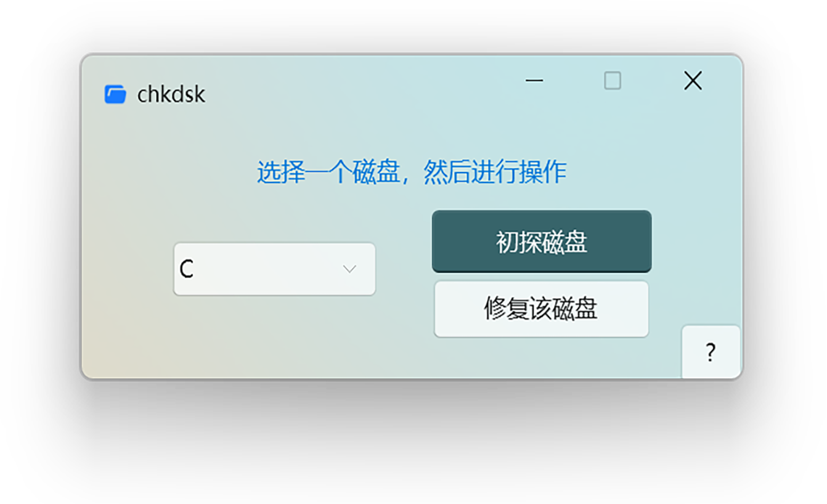Expand the drive list via chevron arrow

pos(349,269)
